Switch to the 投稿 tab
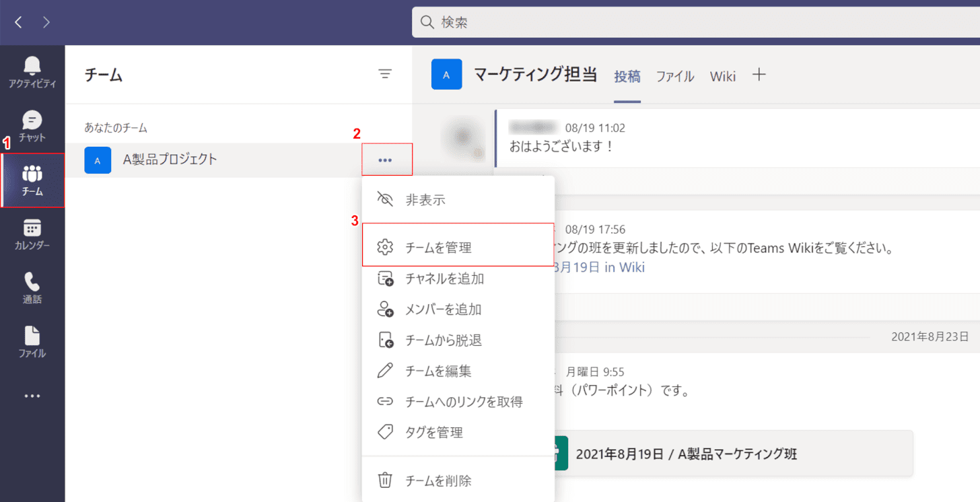 point(627,76)
